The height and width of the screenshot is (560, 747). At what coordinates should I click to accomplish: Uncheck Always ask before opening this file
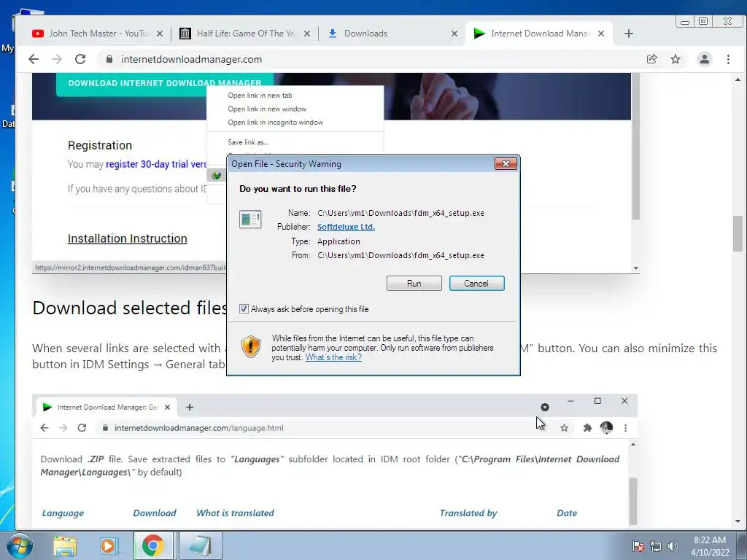tap(244, 309)
